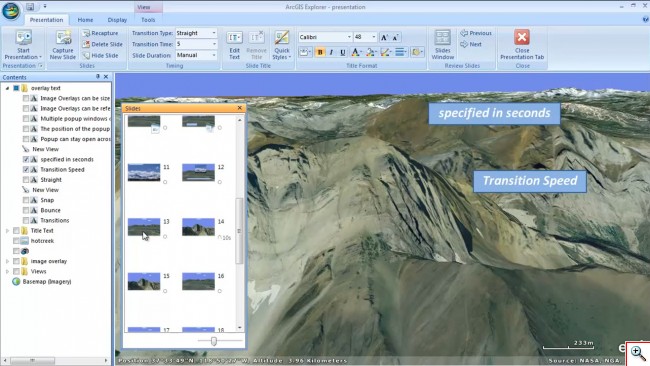Switch to the Home ribbon tab

point(85,20)
